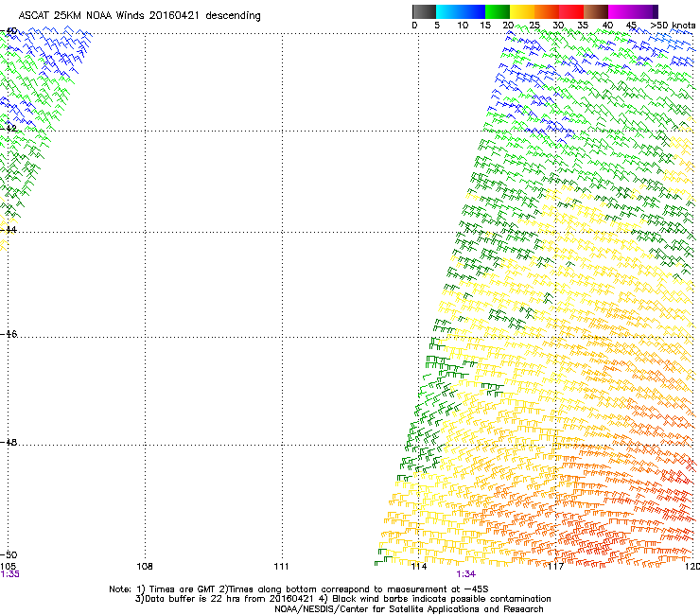Click the longitude label '105'
The image size is (700, 615).
pos(8,567)
